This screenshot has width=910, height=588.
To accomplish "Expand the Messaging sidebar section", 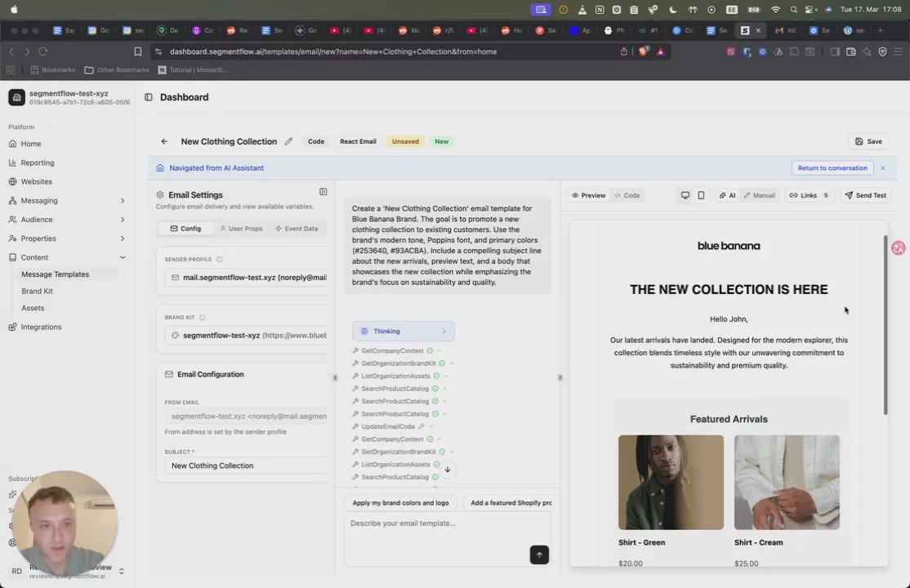I will click(67, 200).
